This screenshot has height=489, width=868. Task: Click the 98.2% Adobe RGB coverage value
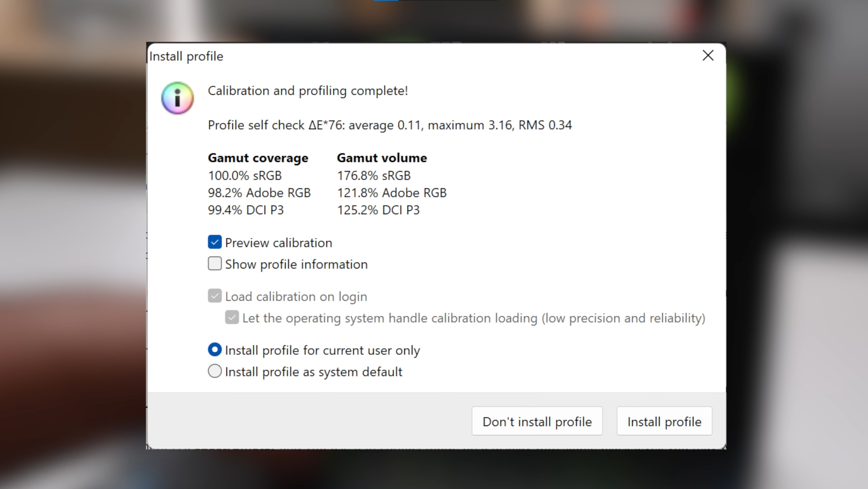click(x=259, y=193)
